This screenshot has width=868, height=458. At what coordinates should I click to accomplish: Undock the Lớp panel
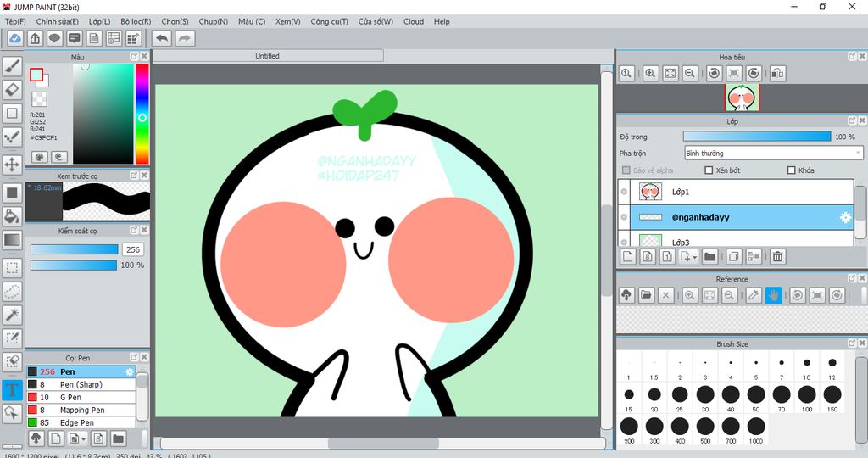click(x=852, y=120)
